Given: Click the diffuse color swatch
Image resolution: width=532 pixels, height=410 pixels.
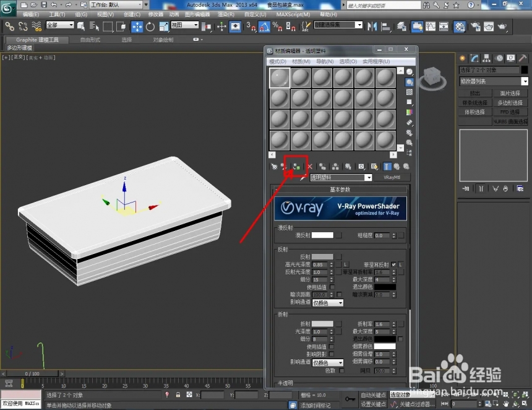Looking at the screenshot, I should coord(322,235).
